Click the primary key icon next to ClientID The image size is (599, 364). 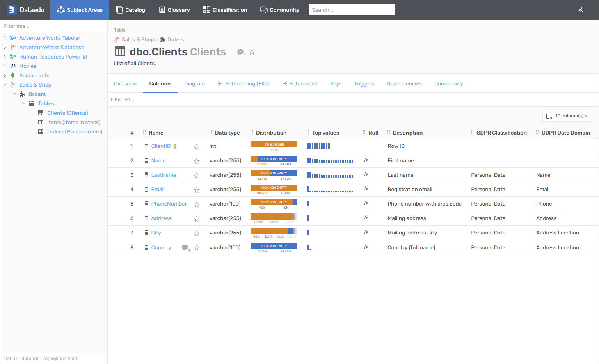(x=175, y=146)
